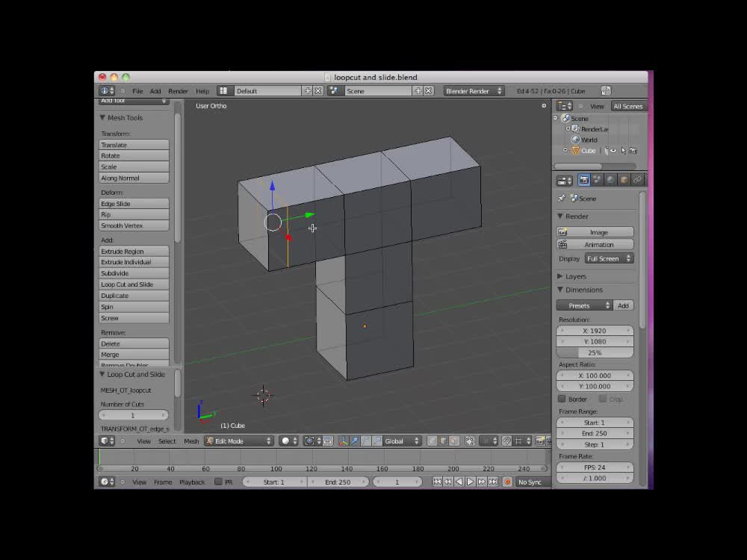Collapse the Loop Cut and Slide panel

[x=102, y=374]
